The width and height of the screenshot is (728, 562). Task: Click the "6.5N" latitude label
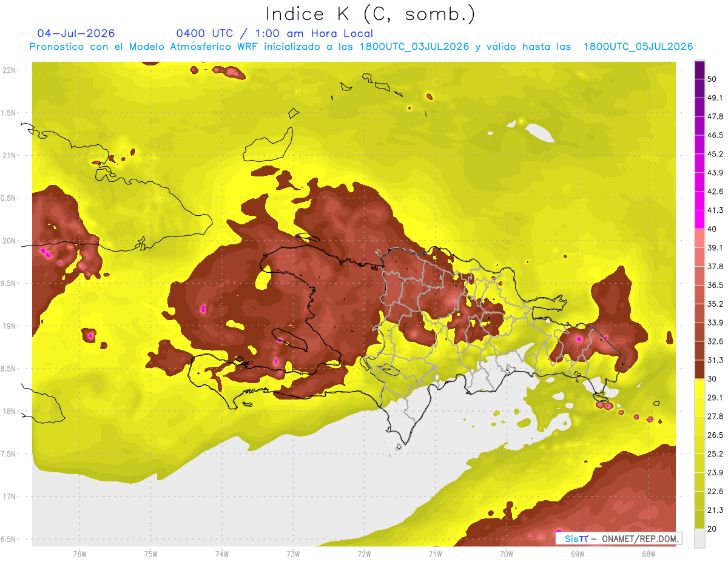coord(9,539)
